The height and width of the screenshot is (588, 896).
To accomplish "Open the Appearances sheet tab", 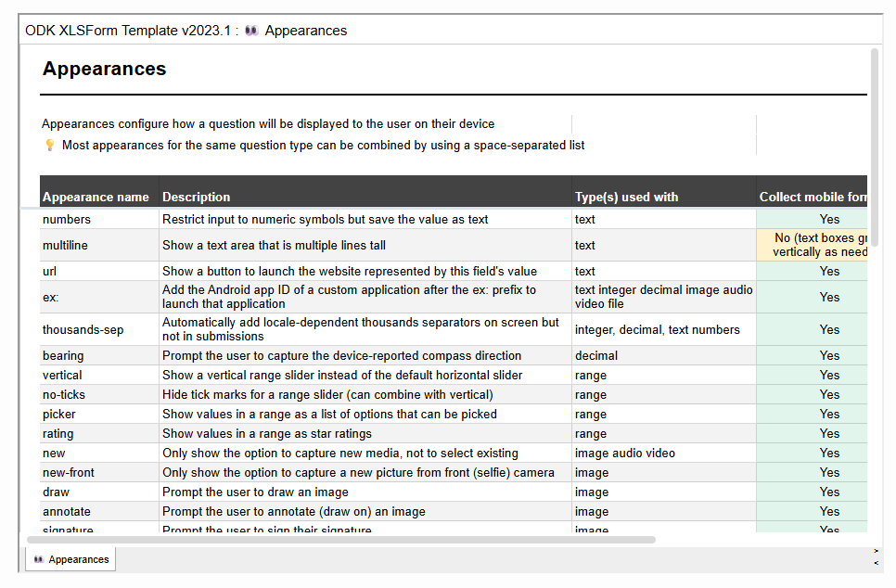I will pyautogui.click(x=70, y=559).
